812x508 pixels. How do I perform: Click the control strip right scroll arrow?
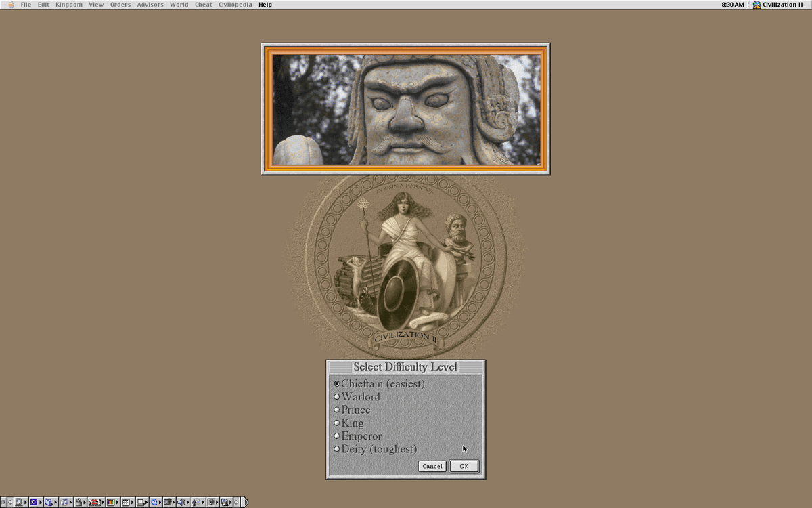pos(237,503)
